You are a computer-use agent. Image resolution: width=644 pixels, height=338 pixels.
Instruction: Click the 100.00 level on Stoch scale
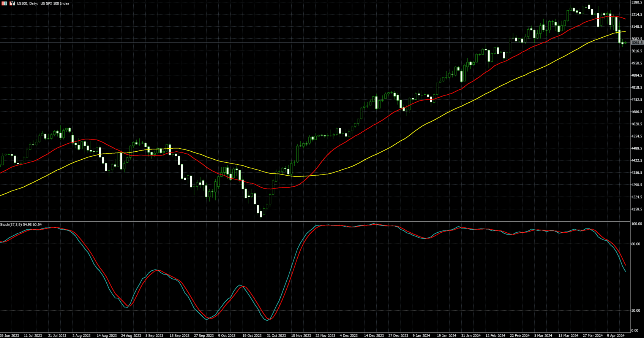coord(636,224)
